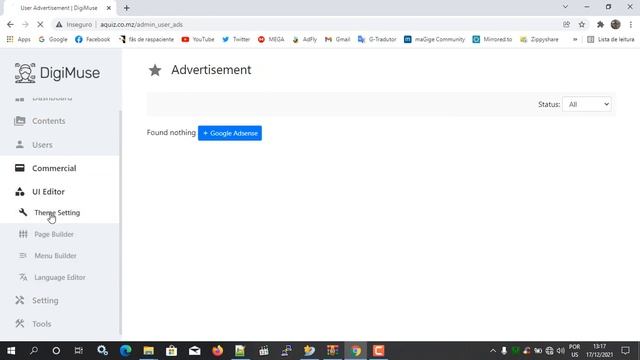Screen dimensions: 640x360
Task: Open Page Builder in sidebar
Action: point(54,234)
